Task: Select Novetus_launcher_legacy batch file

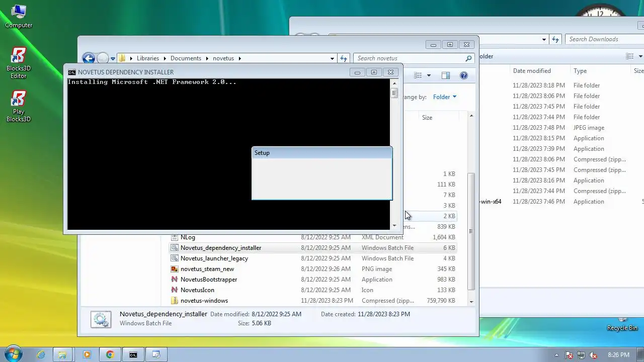Action: click(313, 258)
